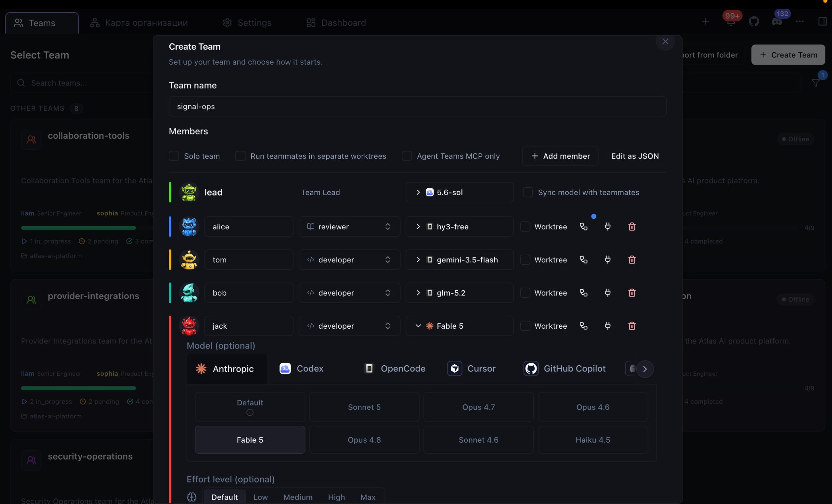Check the Worktree box for bob
This screenshot has height=504, width=832.
[x=525, y=293]
